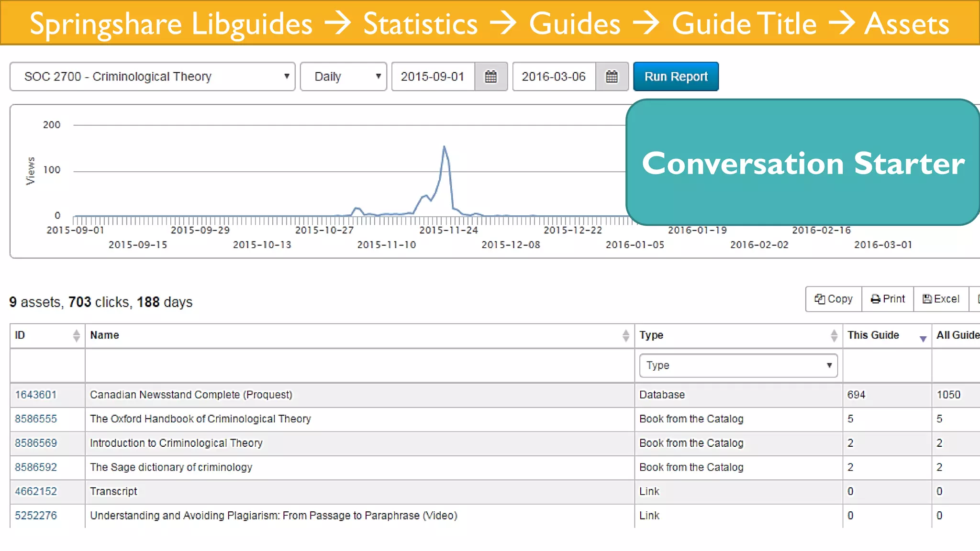Open asset ID 8586555 link
The width and height of the screenshot is (980, 551).
tap(36, 419)
